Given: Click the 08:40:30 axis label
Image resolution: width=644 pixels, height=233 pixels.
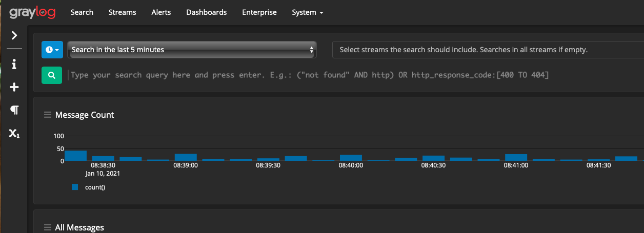Looking at the screenshot, I should (433, 166).
